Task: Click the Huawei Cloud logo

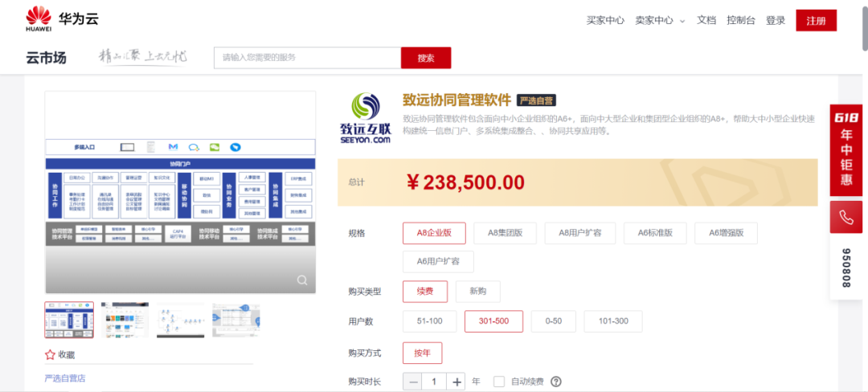Action: pos(62,19)
